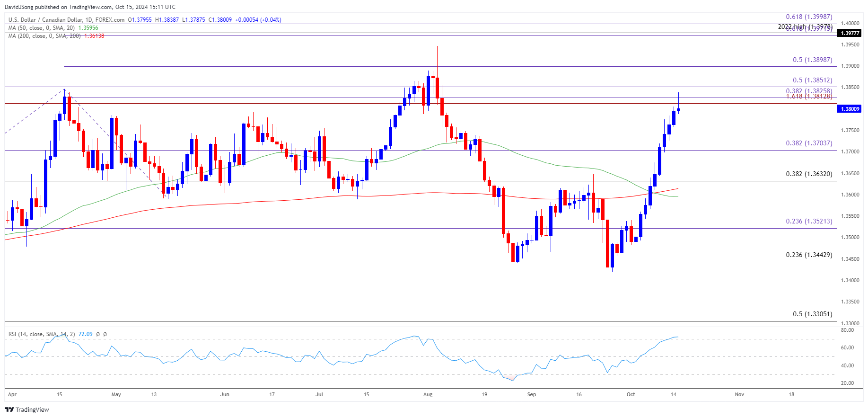The width and height of the screenshot is (868, 418).
Task: Click the RSI (14, close, SMA) legend label
Action: [x=42, y=334]
